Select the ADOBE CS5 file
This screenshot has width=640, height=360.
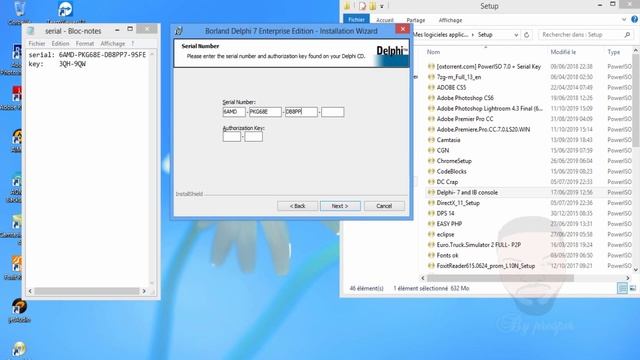click(x=451, y=88)
